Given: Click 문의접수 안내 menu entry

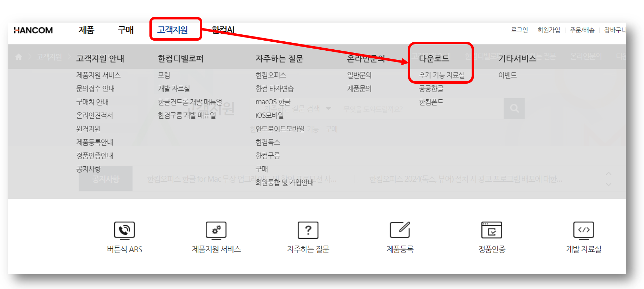Looking at the screenshot, I should [x=95, y=89].
